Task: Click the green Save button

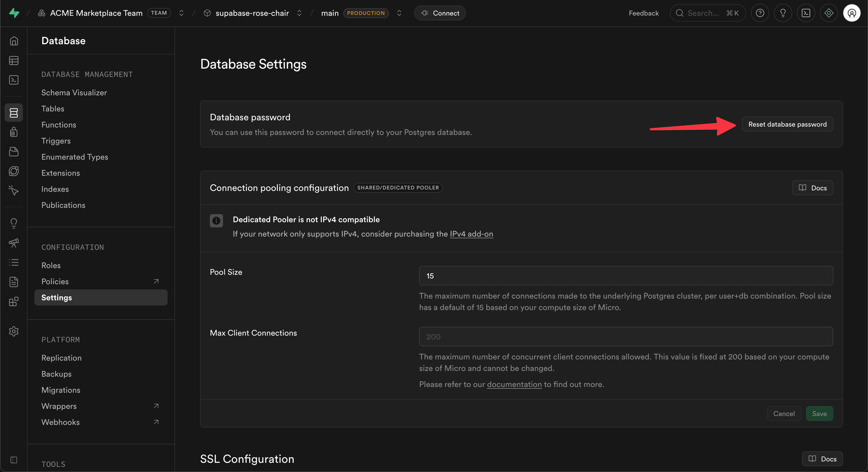Action: [819, 414]
